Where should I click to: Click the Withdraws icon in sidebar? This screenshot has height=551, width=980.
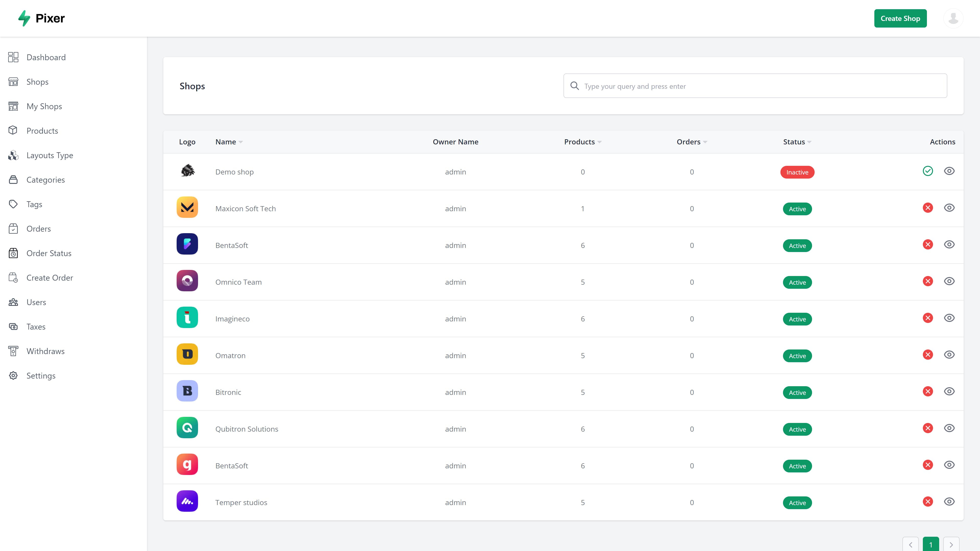(x=13, y=351)
